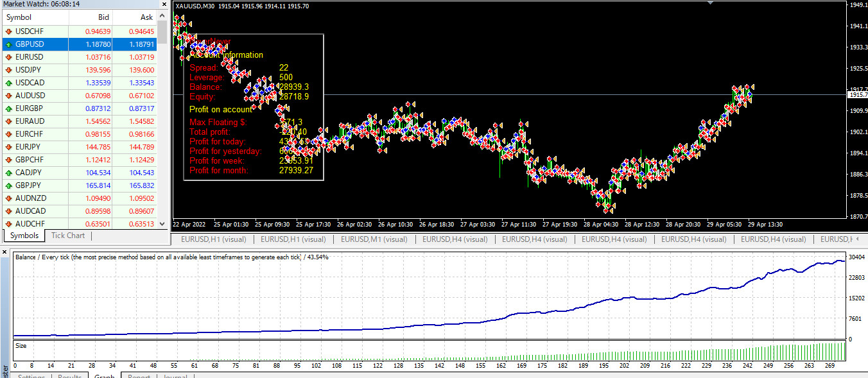Image resolution: width=868 pixels, height=378 pixels.
Task: Select the GBPUSD symbol name
Action: pos(31,44)
